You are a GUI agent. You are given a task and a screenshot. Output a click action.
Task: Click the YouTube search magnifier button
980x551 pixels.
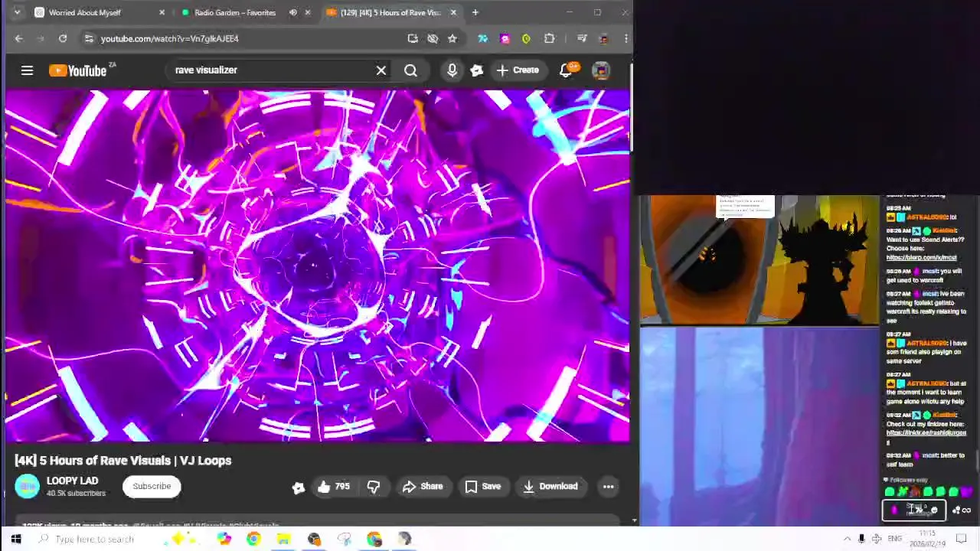[411, 70]
